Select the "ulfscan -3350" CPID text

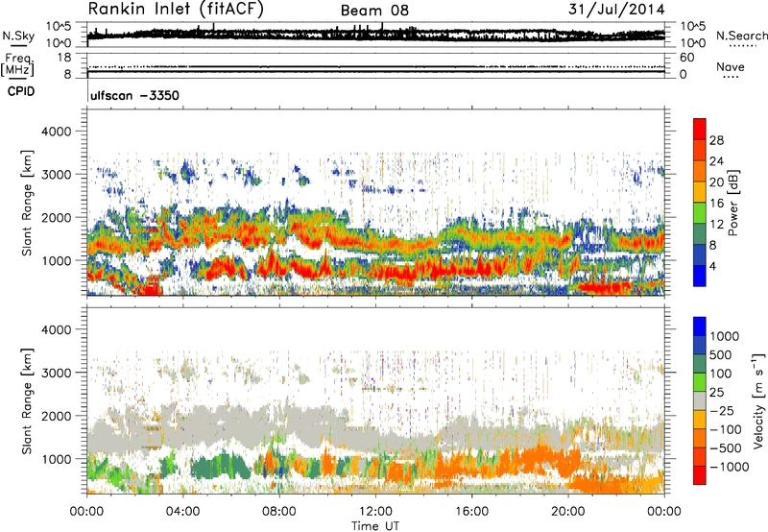pos(134,95)
